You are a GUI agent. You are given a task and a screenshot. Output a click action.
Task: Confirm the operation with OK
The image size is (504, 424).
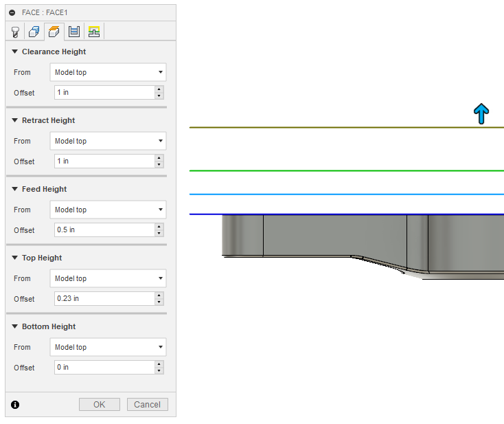[x=100, y=404]
